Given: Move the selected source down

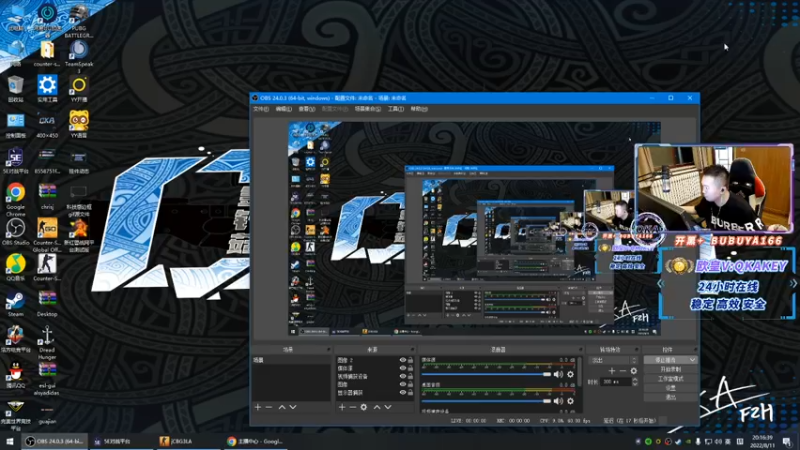Looking at the screenshot, I should 388,407.
